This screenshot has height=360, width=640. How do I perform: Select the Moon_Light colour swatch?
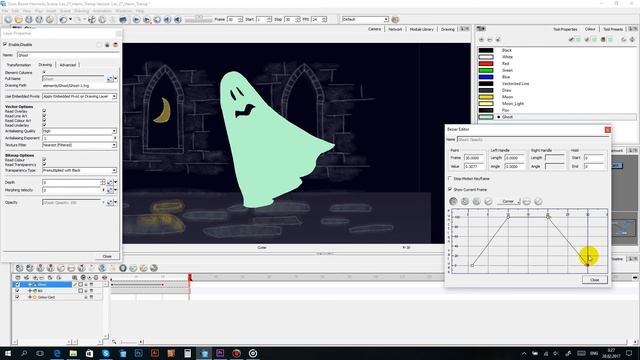tap(486, 104)
